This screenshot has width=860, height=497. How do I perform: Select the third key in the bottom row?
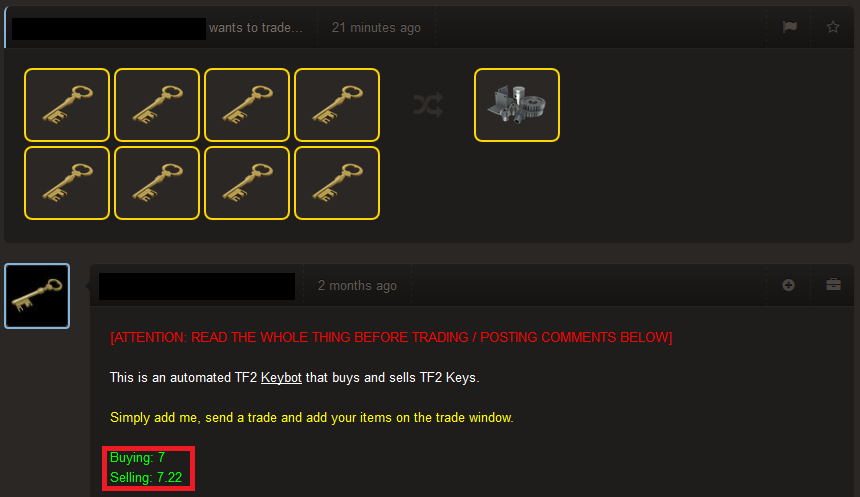[x=247, y=183]
